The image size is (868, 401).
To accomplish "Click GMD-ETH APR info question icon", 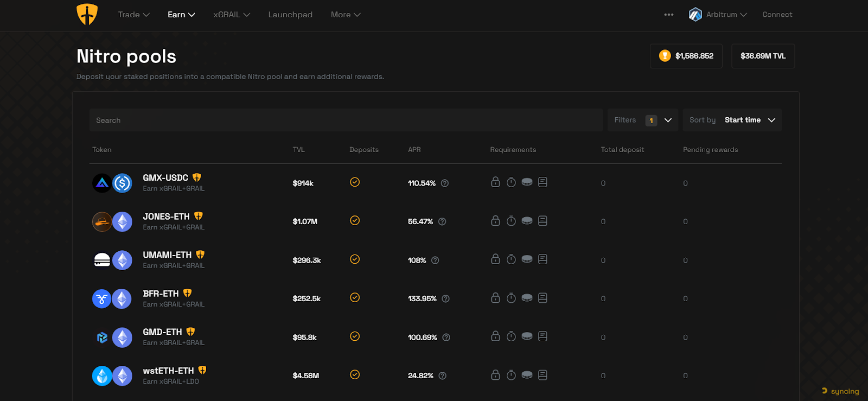I will 446,337.
